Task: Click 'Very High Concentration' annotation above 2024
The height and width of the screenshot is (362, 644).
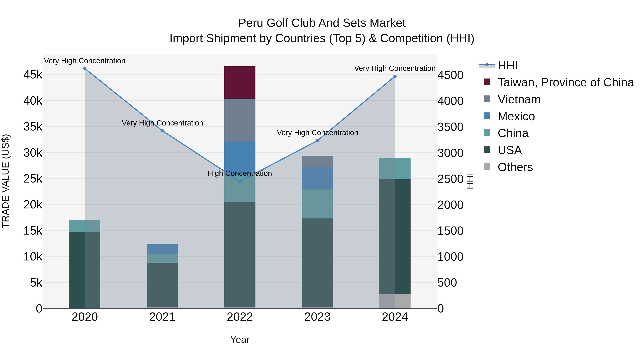Action: 395,68
